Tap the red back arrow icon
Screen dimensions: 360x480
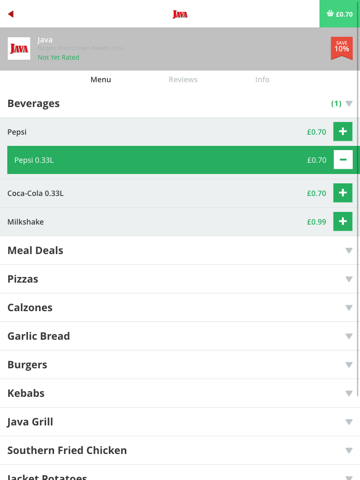[11, 14]
